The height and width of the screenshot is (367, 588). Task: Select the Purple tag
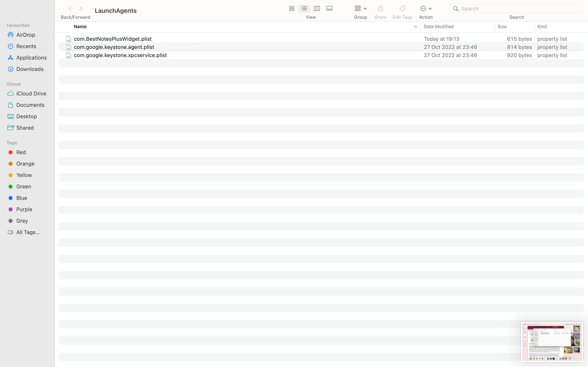(24, 209)
